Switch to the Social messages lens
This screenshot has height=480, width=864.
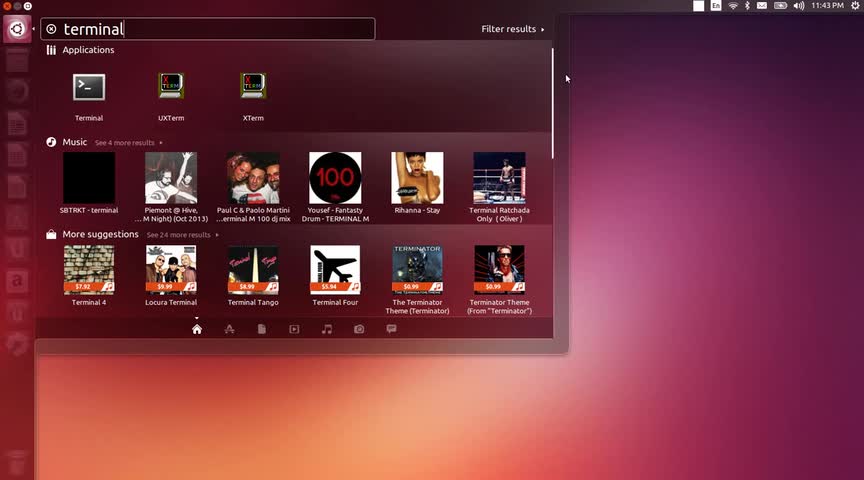click(x=391, y=329)
